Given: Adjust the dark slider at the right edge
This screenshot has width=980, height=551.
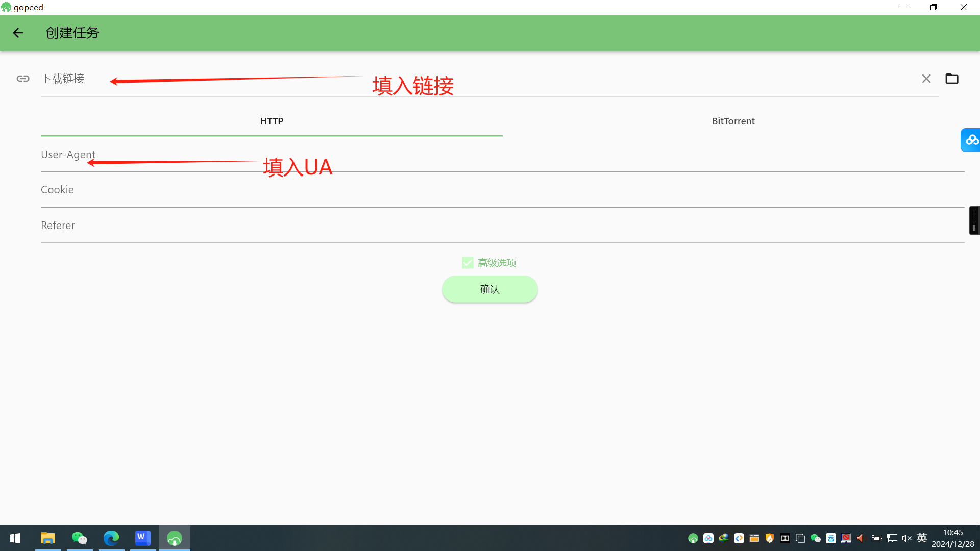Looking at the screenshot, I should click(974, 220).
